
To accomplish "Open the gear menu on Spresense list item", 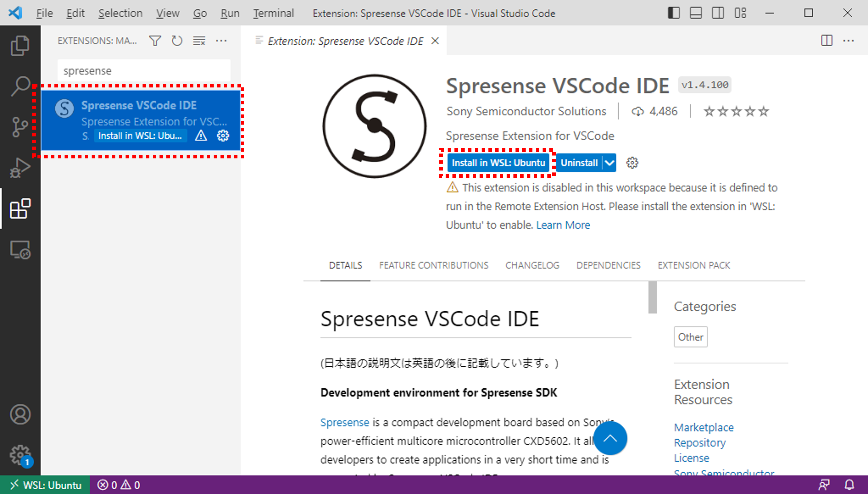I will point(223,136).
